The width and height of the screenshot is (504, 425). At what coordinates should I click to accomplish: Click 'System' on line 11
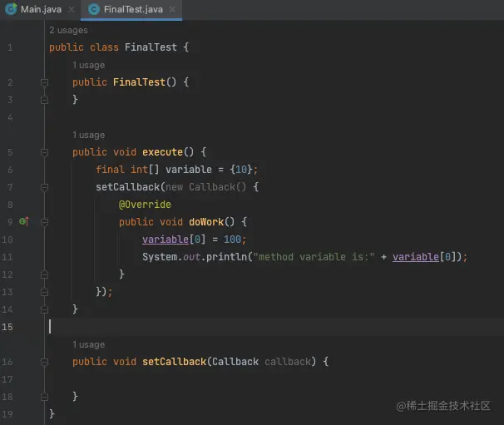[160, 257]
